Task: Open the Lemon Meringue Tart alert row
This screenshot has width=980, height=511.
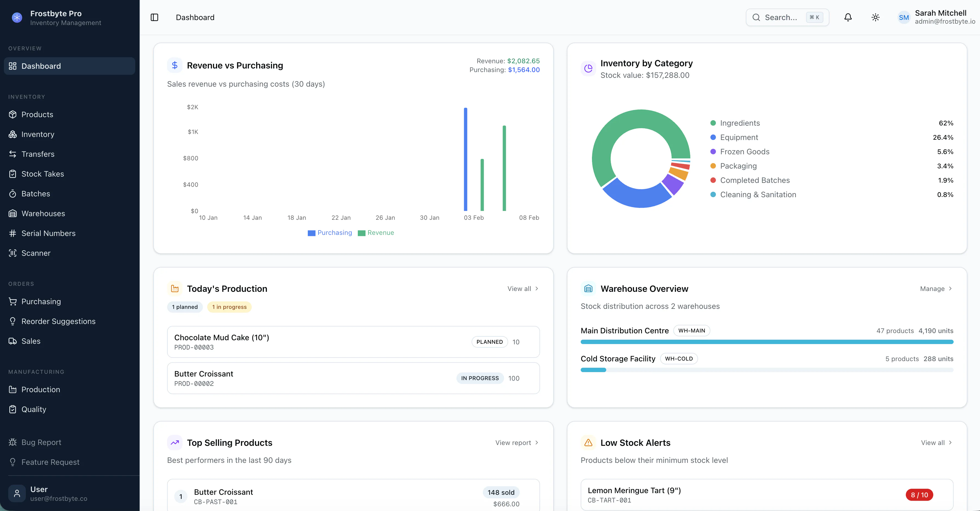Action: click(767, 495)
